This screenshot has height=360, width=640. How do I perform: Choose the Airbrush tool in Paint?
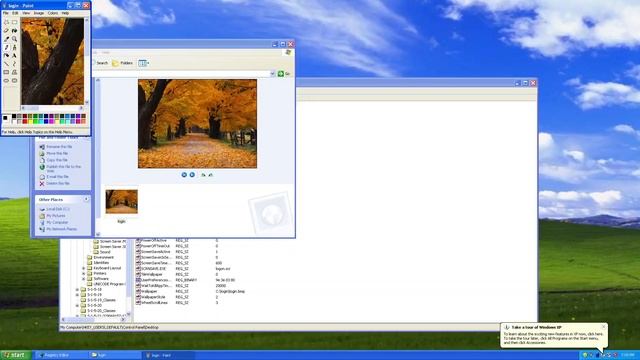(6, 56)
